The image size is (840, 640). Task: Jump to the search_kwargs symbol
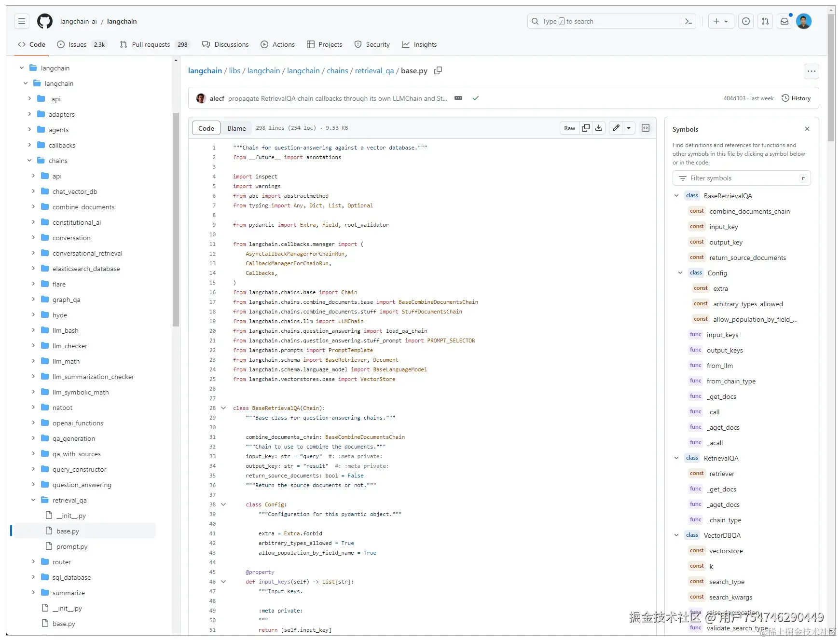(x=730, y=597)
